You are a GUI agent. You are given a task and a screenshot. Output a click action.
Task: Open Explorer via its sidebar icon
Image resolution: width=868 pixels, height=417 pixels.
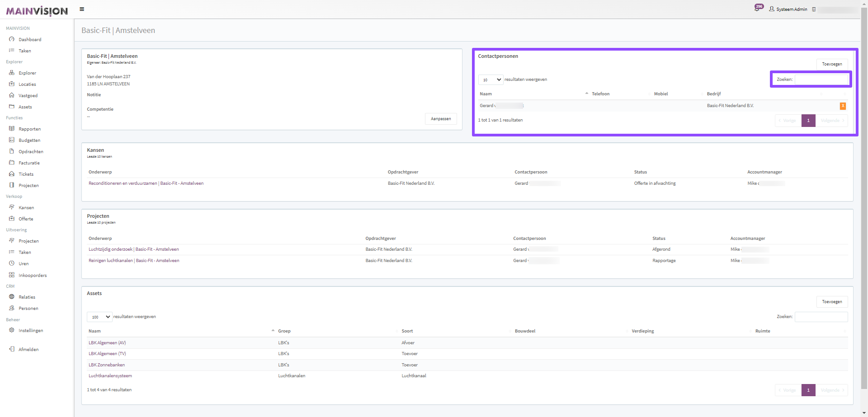tap(12, 73)
